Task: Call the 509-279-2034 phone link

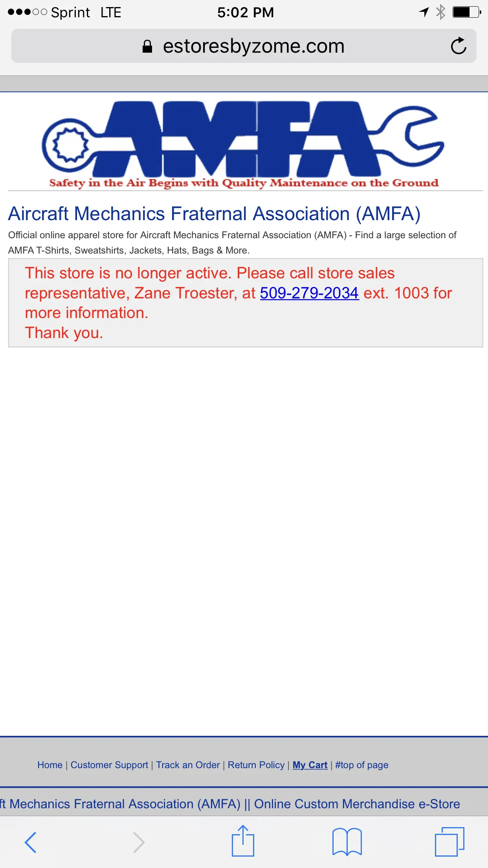Action: 309,293
